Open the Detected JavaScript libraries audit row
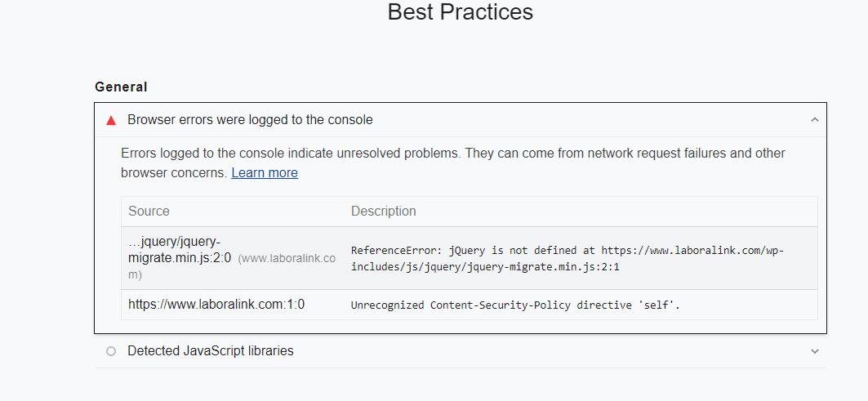The image size is (868, 401). [x=460, y=351]
